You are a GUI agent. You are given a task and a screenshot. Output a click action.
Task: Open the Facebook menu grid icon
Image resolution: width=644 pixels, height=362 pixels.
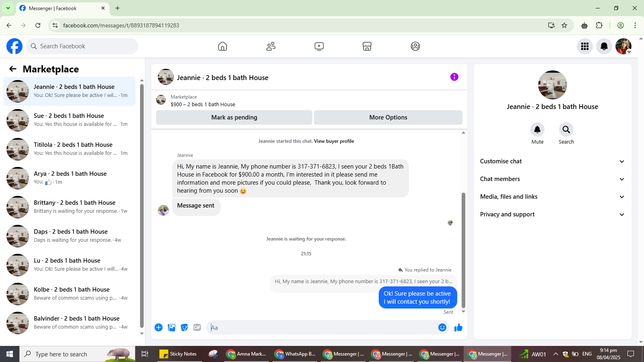(585, 46)
